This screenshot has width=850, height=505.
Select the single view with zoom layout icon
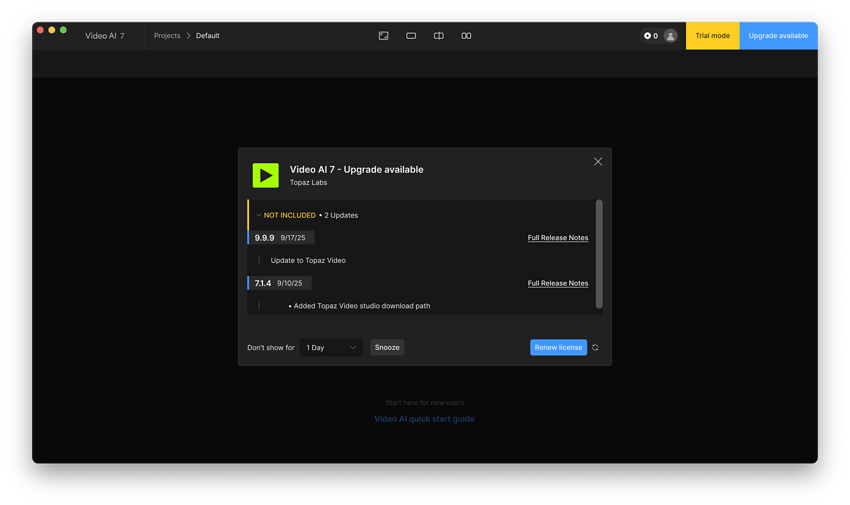tap(383, 36)
